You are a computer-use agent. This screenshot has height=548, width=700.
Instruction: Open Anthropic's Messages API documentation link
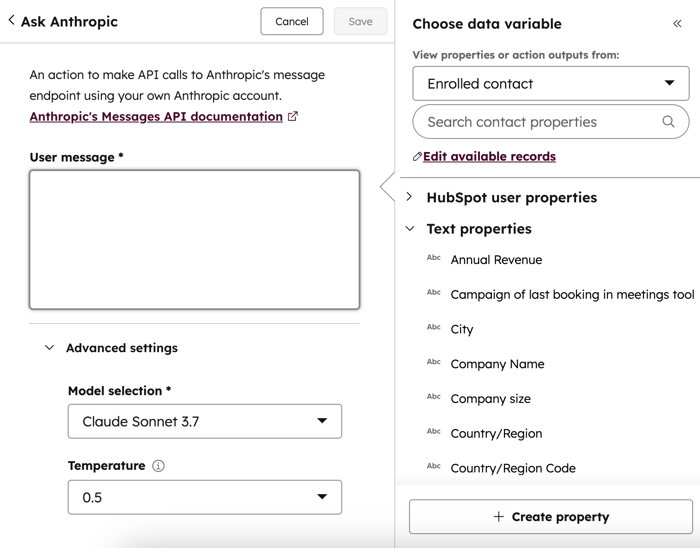pyautogui.click(x=156, y=117)
